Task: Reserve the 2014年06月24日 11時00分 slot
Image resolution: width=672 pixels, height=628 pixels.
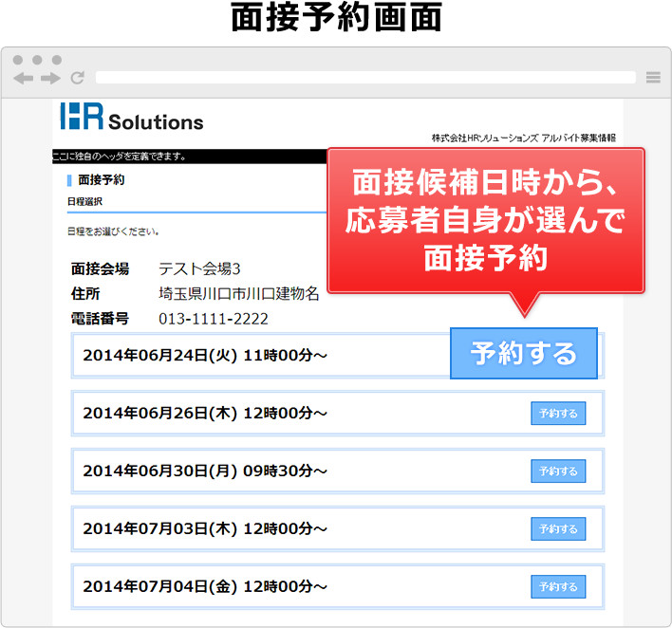Action: pos(524,354)
